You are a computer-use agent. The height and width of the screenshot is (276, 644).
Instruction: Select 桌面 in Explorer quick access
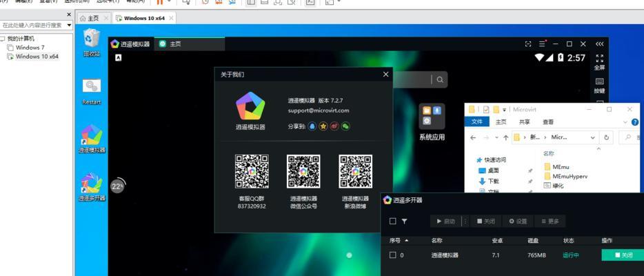[x=489, y=170]
